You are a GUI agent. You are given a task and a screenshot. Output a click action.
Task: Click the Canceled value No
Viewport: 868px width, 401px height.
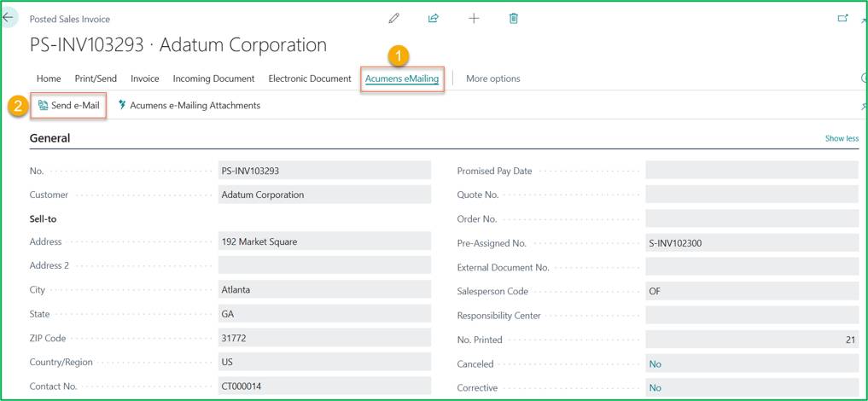click(655, 364)
